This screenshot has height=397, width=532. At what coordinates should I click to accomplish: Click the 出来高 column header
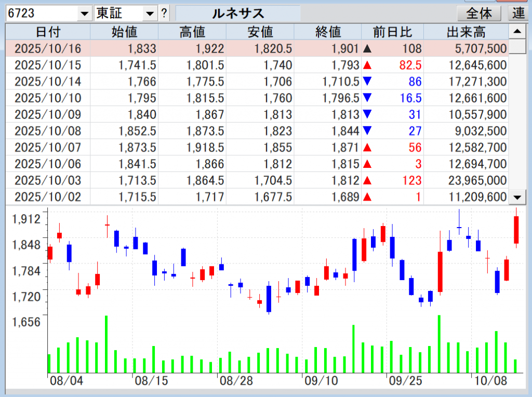point(465,33)
